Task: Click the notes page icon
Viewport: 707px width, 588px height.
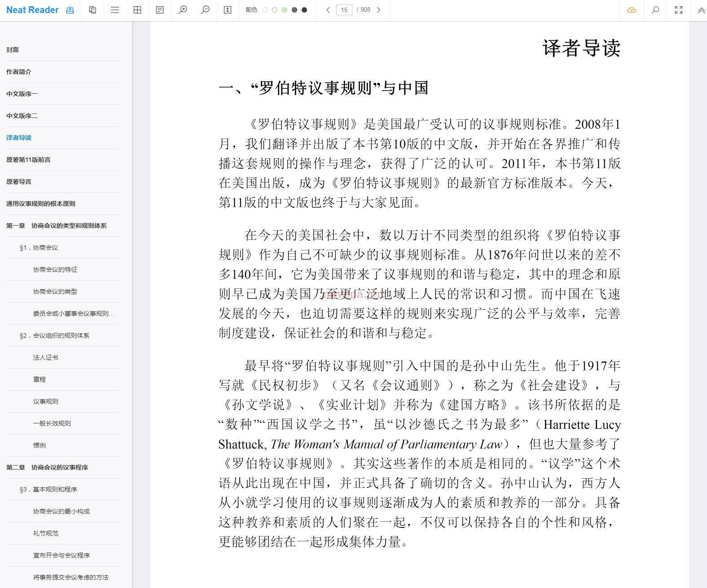Action: tap(160, 10)
